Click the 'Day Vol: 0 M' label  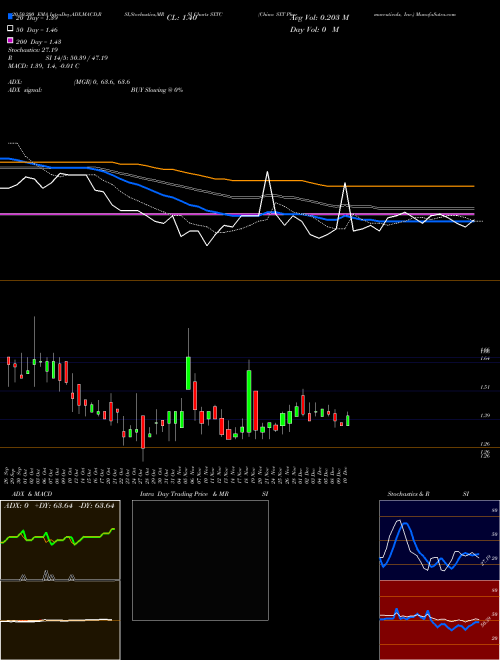314,30
